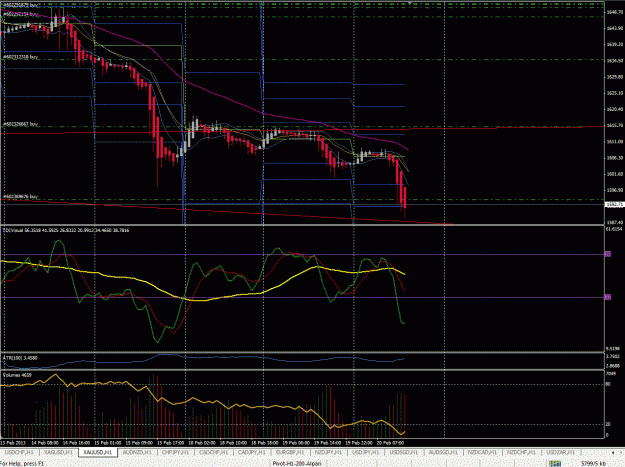Click the 1587.40 price scale label
The image size is (625, 467).
click(614, 222)
